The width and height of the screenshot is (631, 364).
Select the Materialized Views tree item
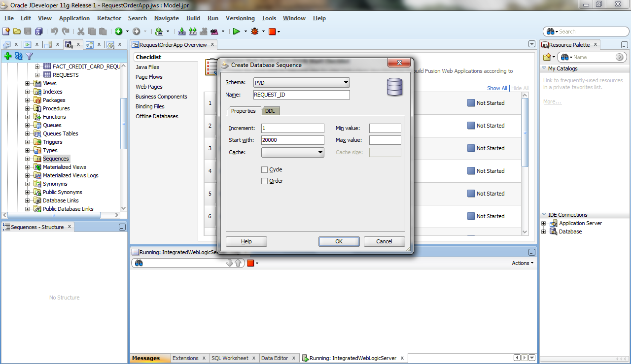[x=64, y=167]
